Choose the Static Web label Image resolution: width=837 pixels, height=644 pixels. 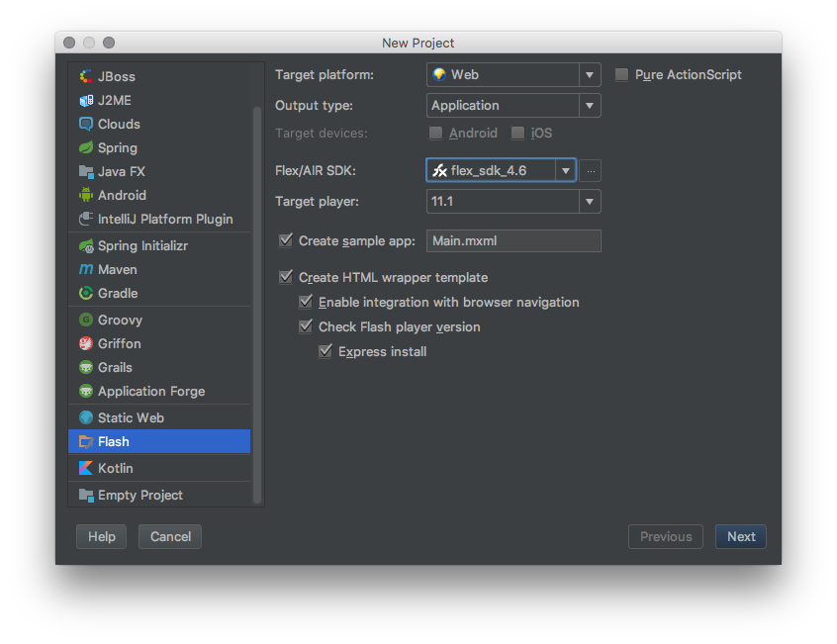tap(131, 417)
